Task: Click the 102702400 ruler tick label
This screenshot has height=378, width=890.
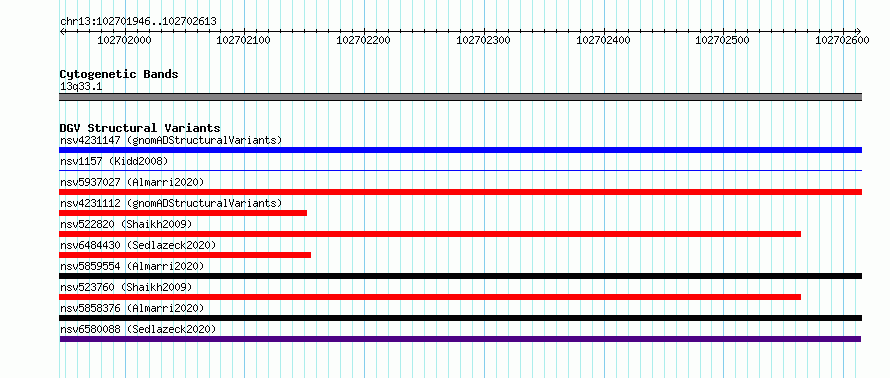Action: (603, 40)
